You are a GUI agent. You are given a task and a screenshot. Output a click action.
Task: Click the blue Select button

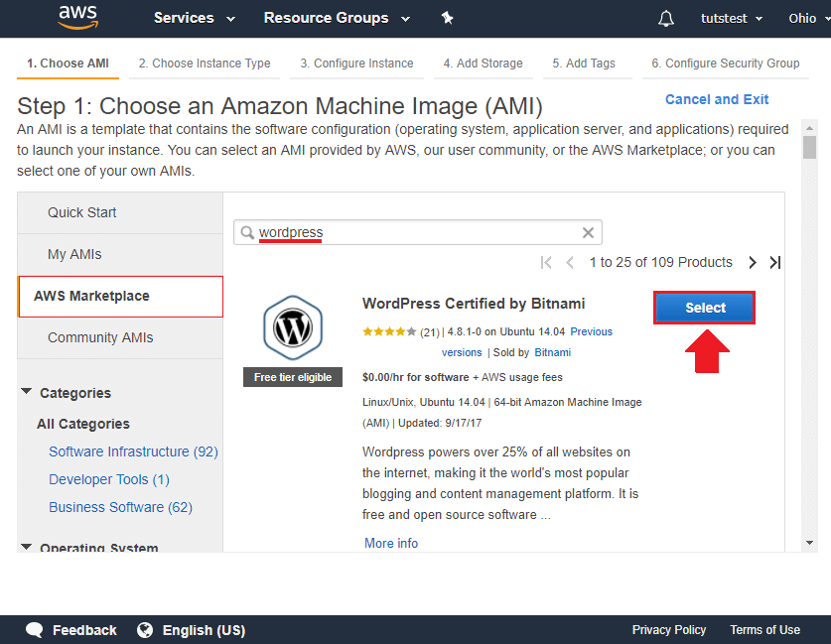click(x=704, y=308)
